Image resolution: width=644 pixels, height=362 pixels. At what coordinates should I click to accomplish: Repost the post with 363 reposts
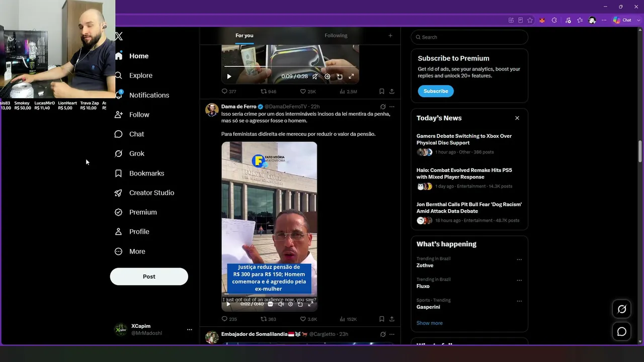point(268,319)
